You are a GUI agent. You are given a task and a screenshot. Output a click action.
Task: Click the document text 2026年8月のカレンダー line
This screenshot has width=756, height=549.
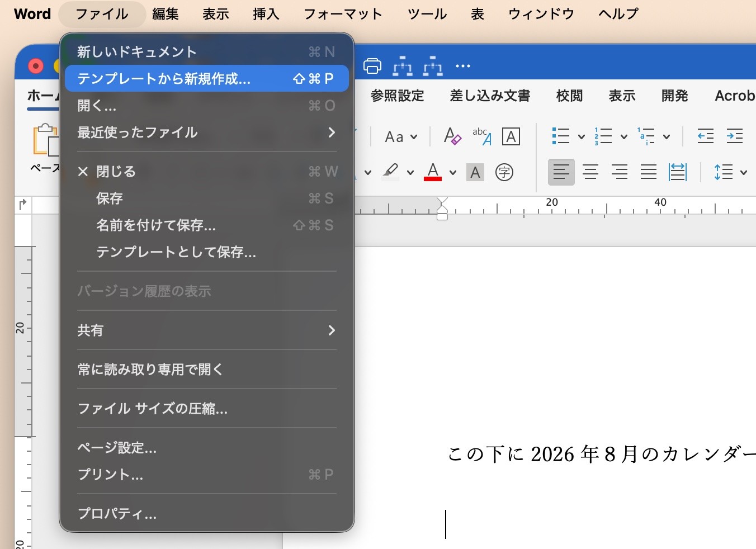pyautogui.click(x=602, y=454)
